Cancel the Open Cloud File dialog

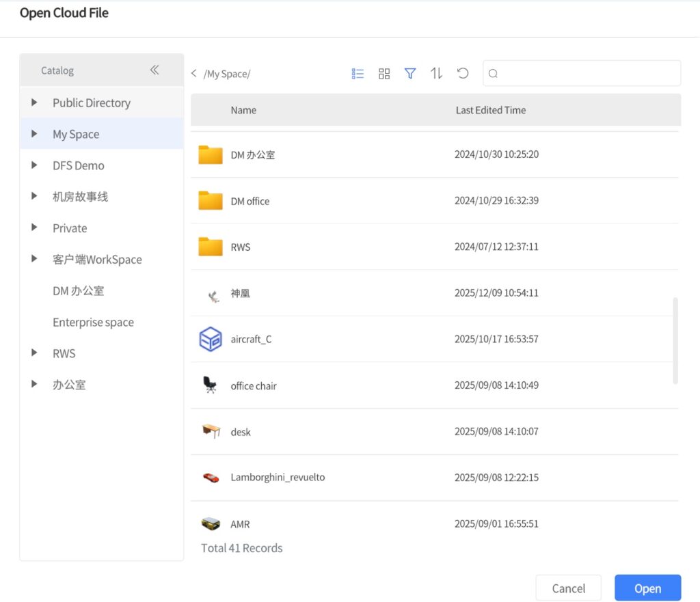pyautogui.click(x=568, y=588)
